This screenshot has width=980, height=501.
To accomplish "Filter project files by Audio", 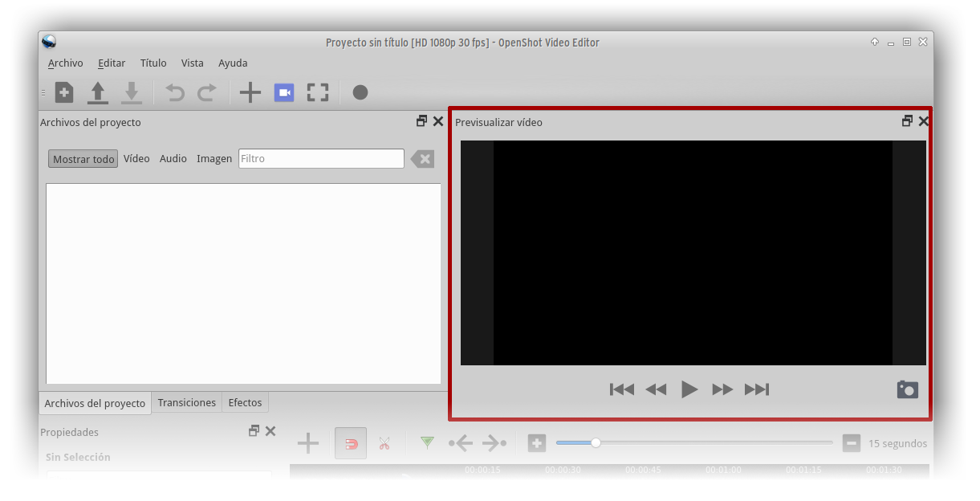I will 173,159.
